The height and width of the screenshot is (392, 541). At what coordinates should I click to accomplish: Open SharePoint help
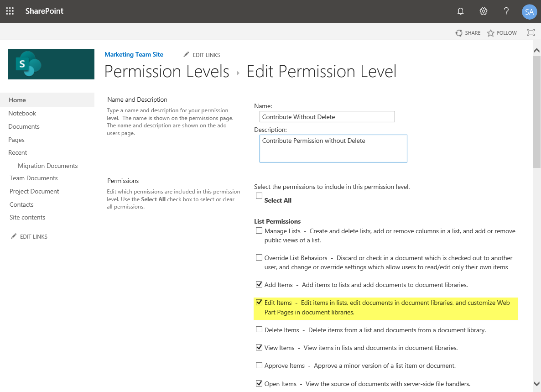pos(506,11)
